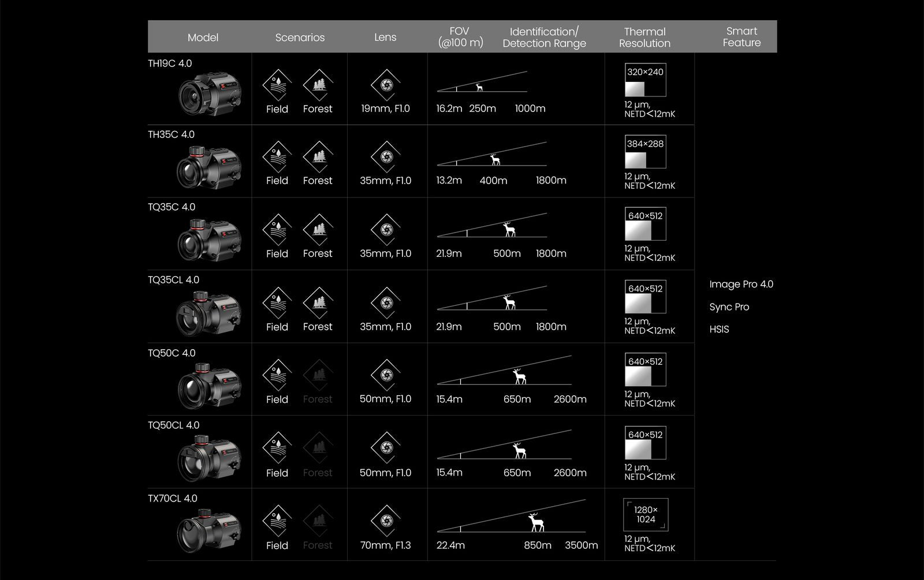Click the lens aperture icon for 19mm, F1.0

click(386, 85)
